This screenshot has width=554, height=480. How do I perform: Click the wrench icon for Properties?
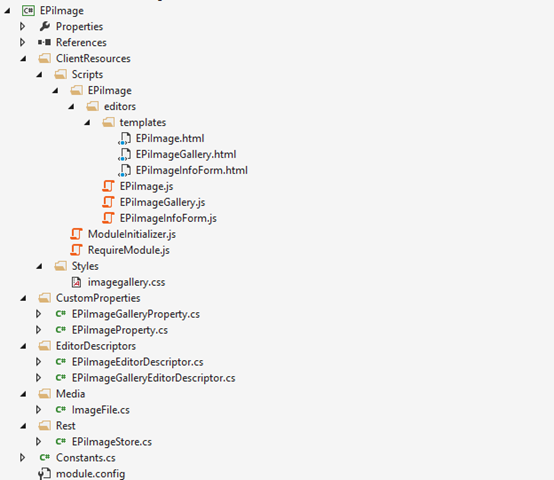[x=45, y=26]
